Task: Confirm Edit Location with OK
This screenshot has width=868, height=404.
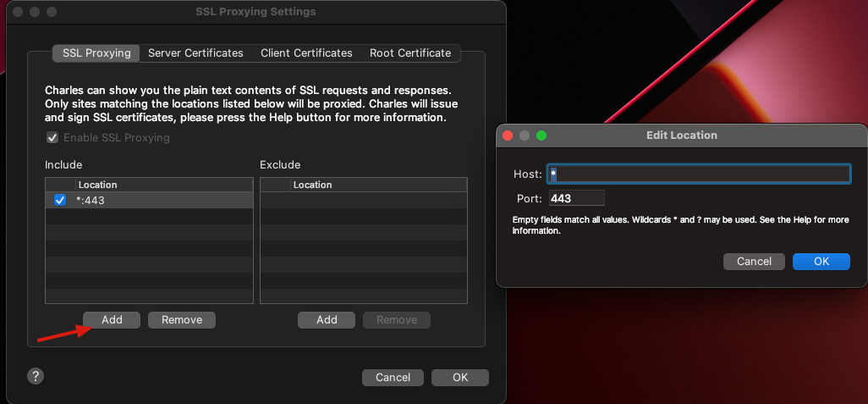Action: click(821, 261)
